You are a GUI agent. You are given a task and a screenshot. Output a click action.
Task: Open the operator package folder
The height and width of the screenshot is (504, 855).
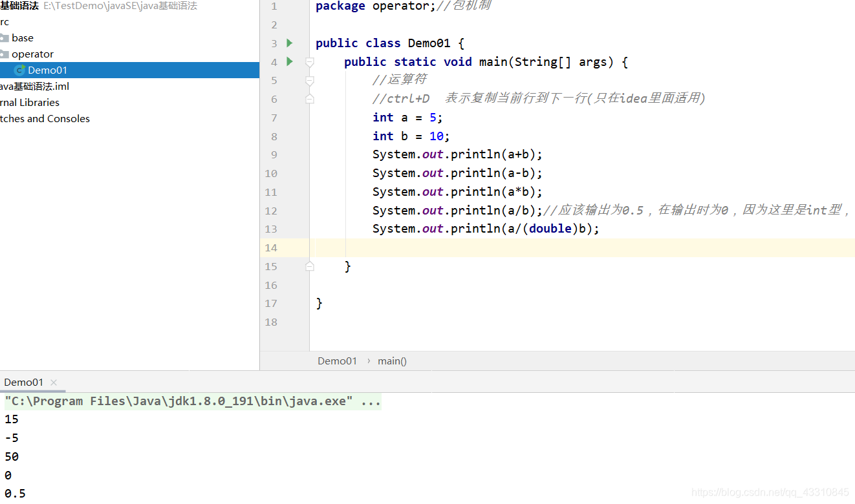[32, 54]
